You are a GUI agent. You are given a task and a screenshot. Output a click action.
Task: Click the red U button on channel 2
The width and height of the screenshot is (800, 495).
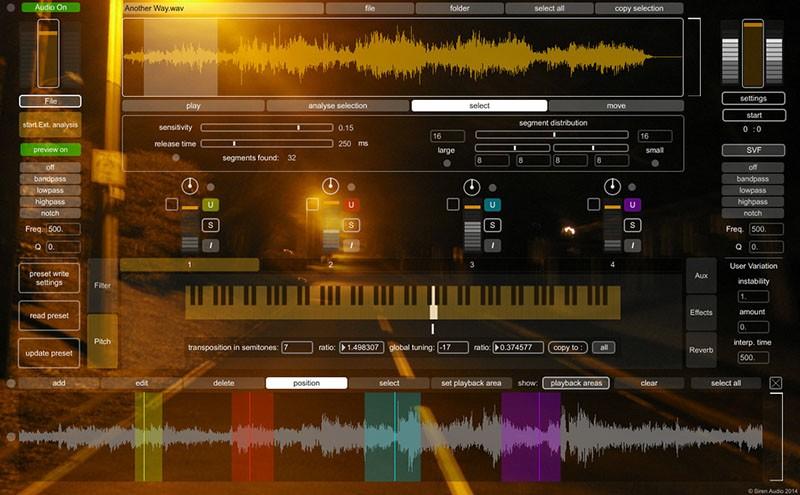click(x=351, y=205)
